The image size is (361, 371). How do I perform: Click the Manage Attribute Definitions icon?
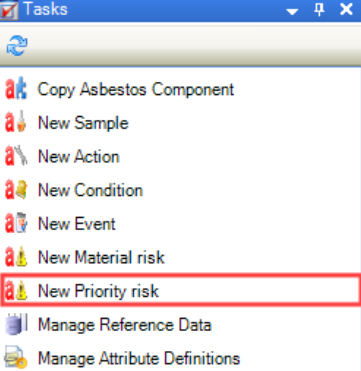pyautogui.click(x=16, y=358)
